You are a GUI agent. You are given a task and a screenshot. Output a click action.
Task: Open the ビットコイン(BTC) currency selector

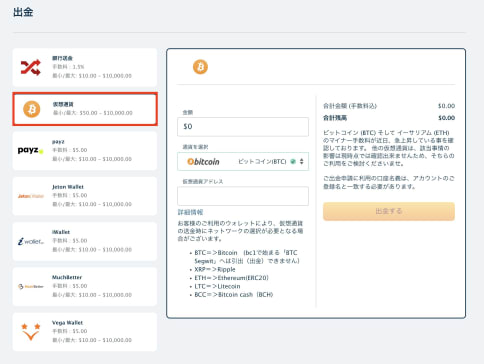coord(243,162)
